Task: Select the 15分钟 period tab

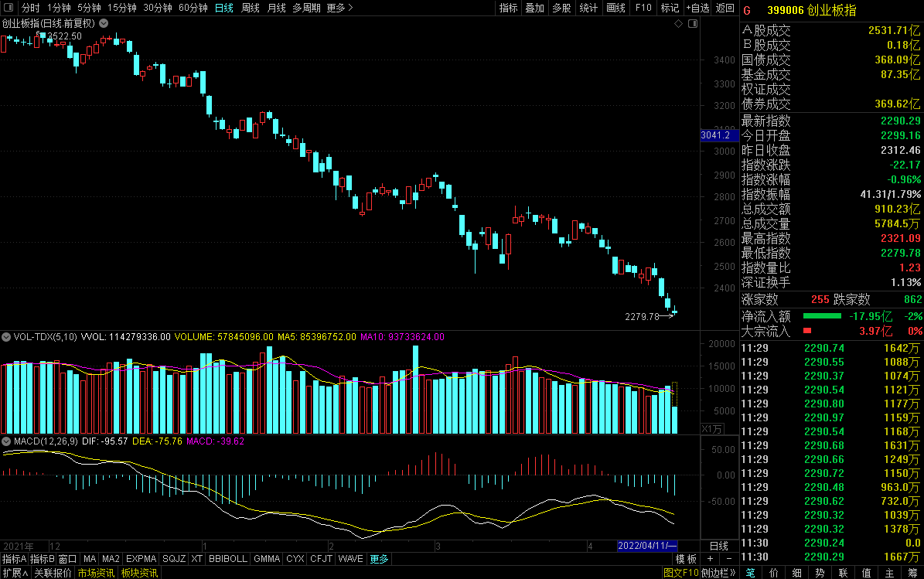Action: 121,8
